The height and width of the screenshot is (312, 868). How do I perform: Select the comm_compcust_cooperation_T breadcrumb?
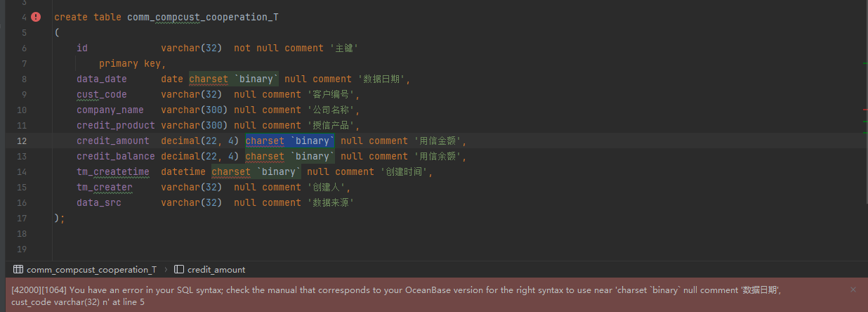pos(91,270)
